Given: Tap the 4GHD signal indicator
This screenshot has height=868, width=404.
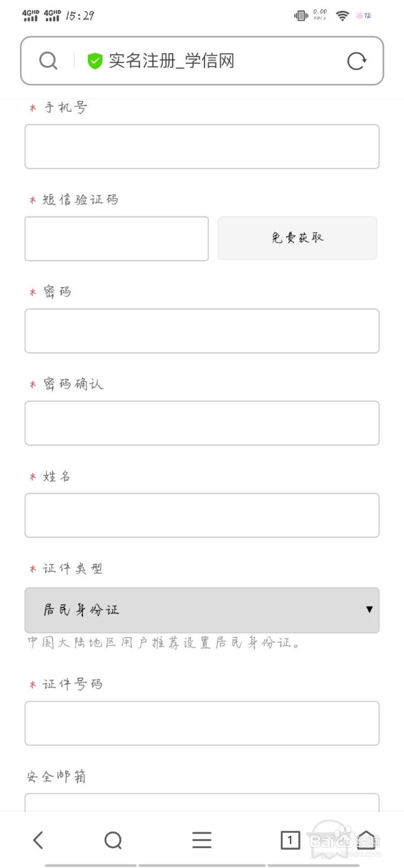Looking at the screenshot, I should coord(31,15).
